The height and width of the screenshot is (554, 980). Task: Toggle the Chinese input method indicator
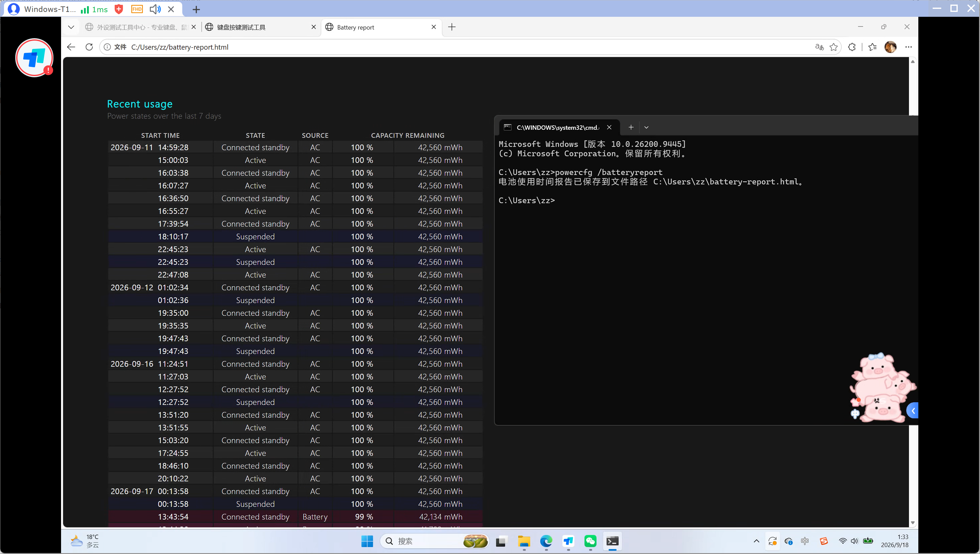pyautogui.click(x=805, y=541)
